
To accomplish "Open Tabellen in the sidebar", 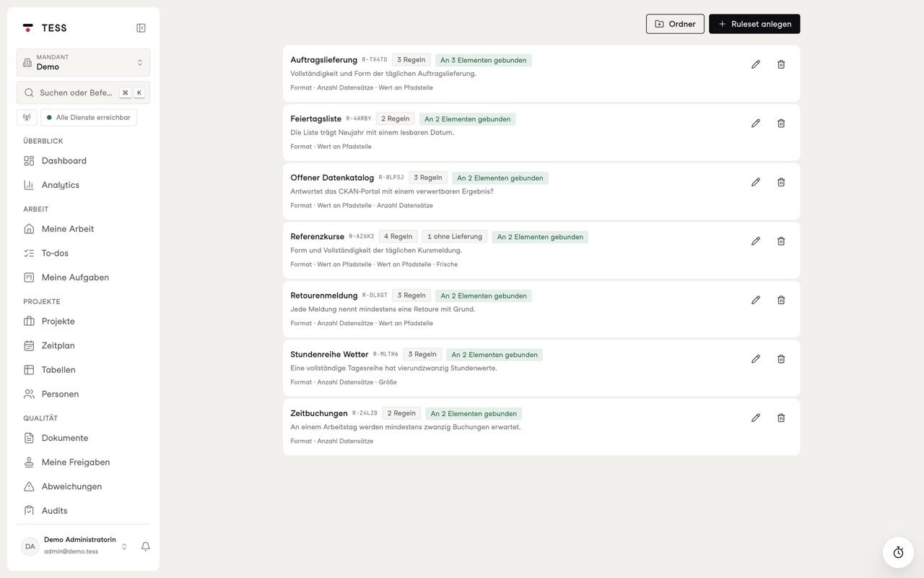I will [x=83, y=370].
